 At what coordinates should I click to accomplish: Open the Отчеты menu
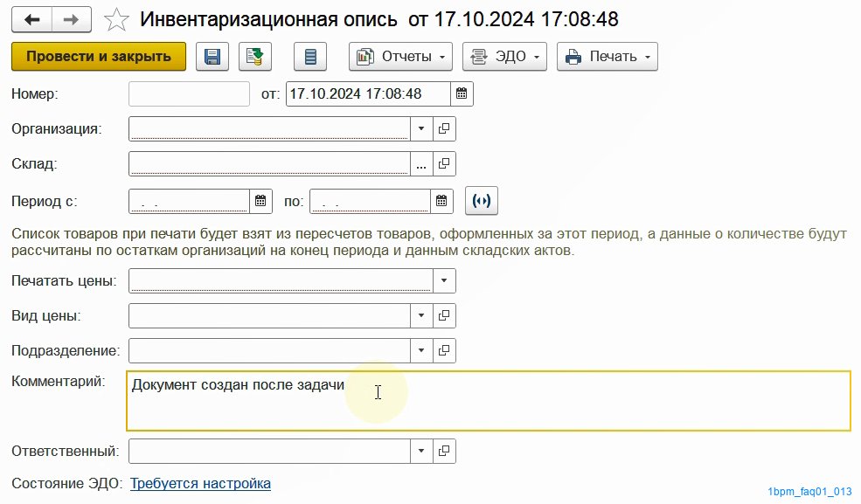point(400,57)
